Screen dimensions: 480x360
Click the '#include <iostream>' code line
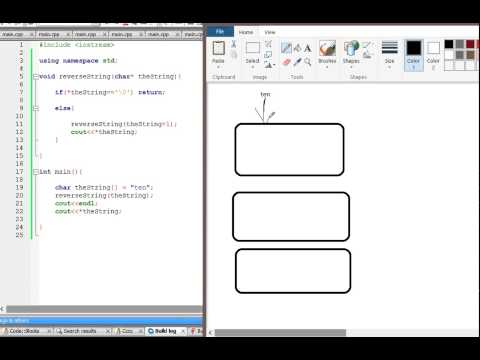point(77,45)
